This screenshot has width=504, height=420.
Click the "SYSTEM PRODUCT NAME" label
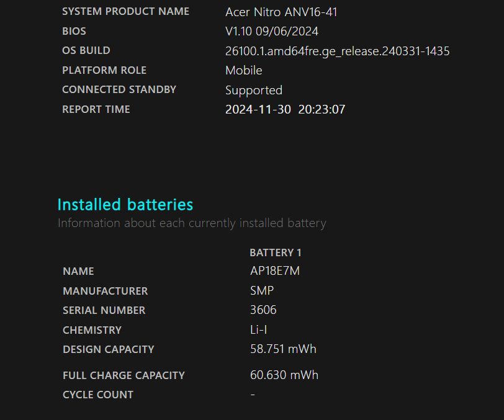click(x=125, y=12)
